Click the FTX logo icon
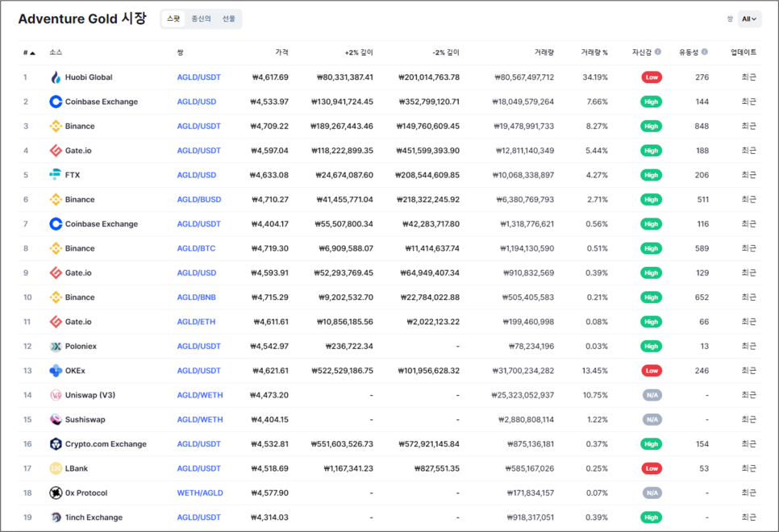779x532 pixels. pos(56,175)
